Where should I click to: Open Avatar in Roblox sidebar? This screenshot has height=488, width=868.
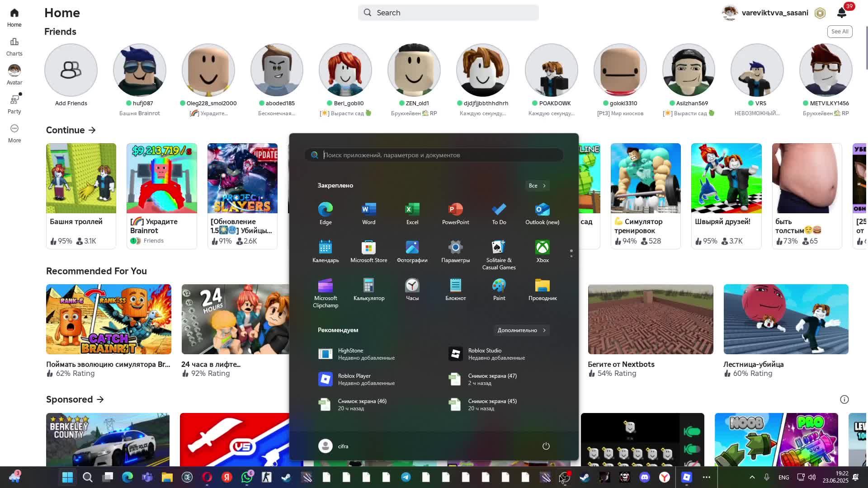pyautogui.click(x=14, y=75)
